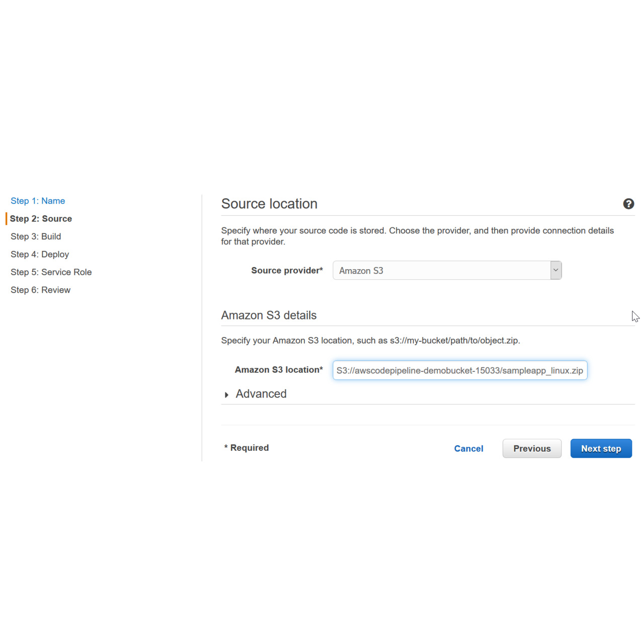Focus the Amazon S3 location input field
Viewport: 644px width, 644px height.
[x=459, y=370]
